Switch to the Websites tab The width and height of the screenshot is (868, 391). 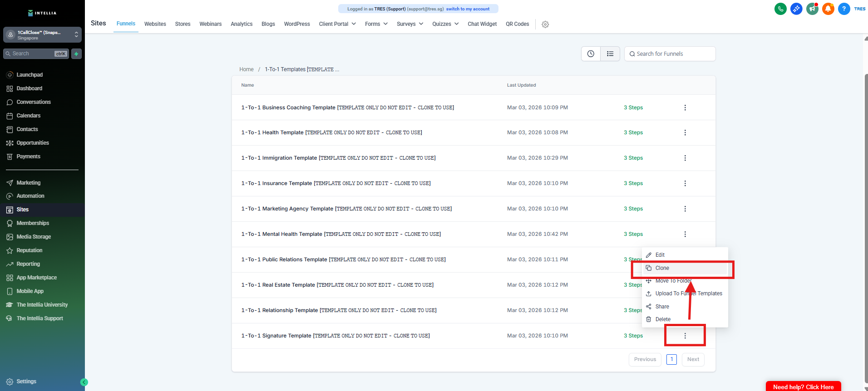click(x=155, y=24)
